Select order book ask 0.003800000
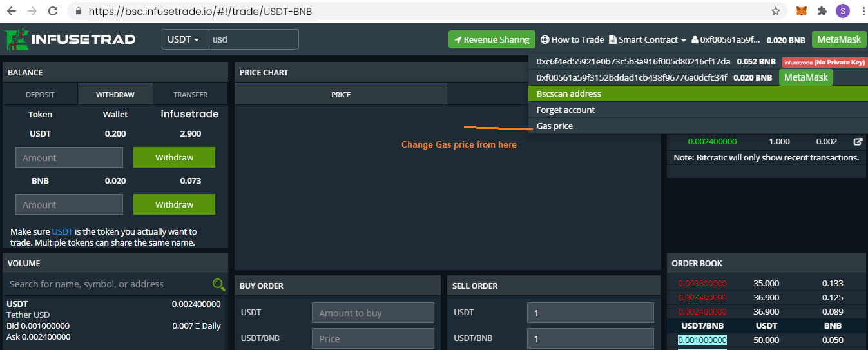868x350 pixels. (x=702, y=283)
